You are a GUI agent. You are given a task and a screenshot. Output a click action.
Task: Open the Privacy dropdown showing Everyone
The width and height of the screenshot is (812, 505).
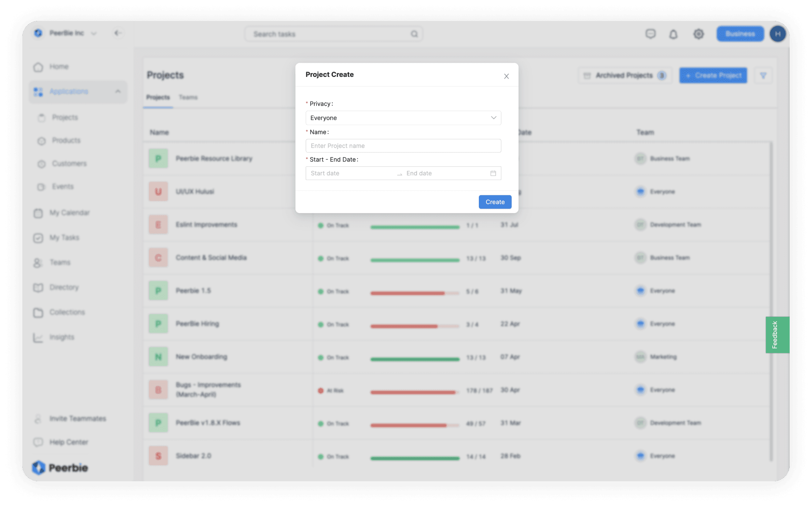(x=403, y=118)
